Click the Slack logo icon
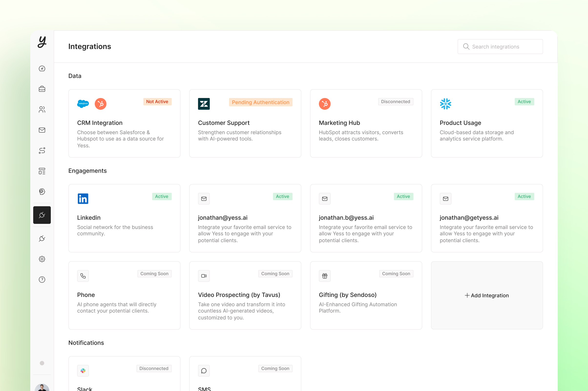Screen dimensions: 588x391 (x=83, y=370)
